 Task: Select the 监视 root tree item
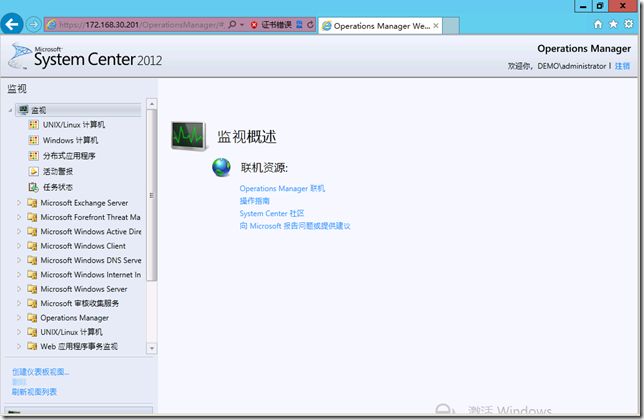point(78,110)
